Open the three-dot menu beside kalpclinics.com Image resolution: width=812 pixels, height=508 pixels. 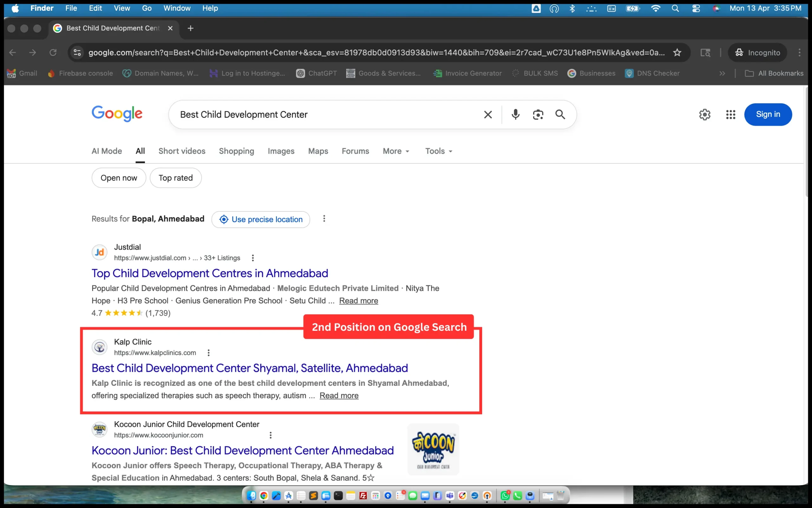tap(208, 353)
